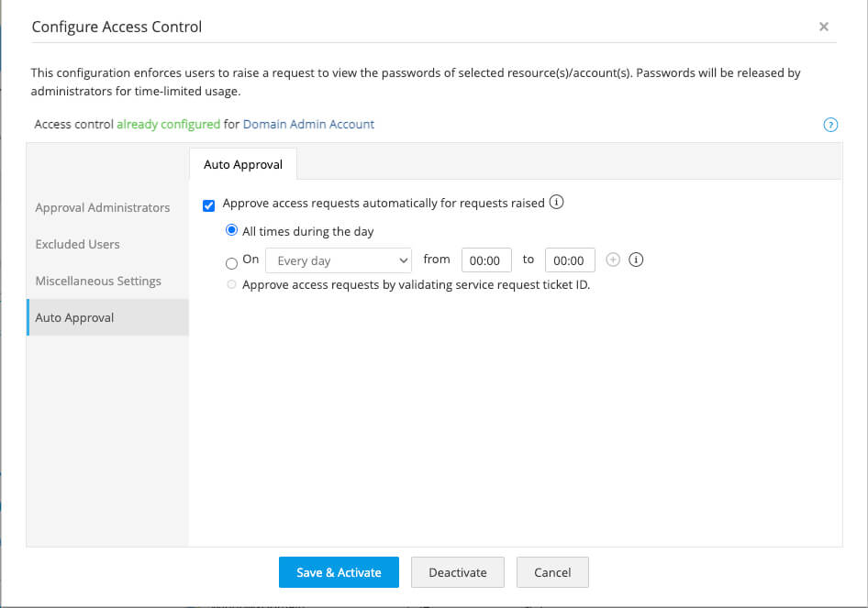Screen dimensions: 868x608
Task: Select the On specific day radio button
Action: coord(232,263)
